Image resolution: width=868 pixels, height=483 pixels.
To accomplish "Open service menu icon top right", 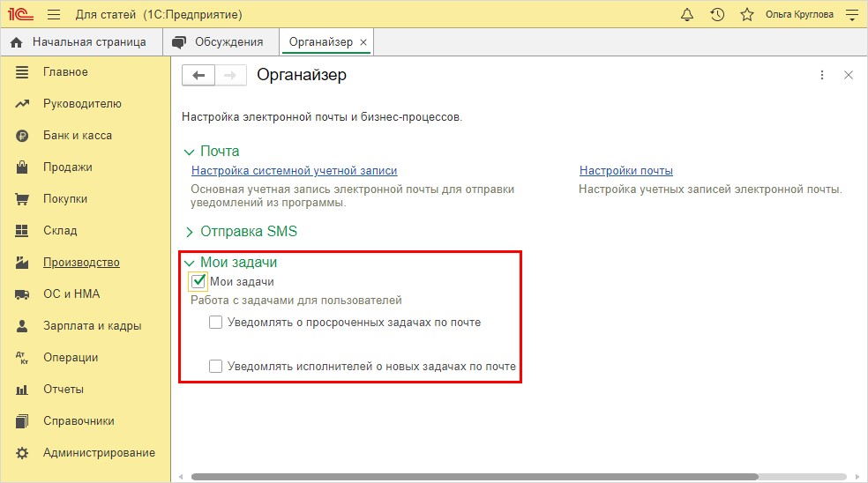I will (x=852, y=14).
